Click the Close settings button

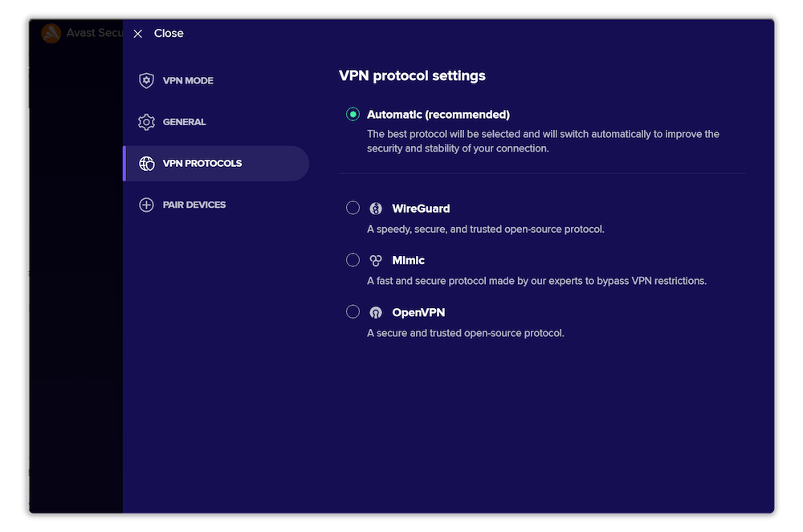157,33
